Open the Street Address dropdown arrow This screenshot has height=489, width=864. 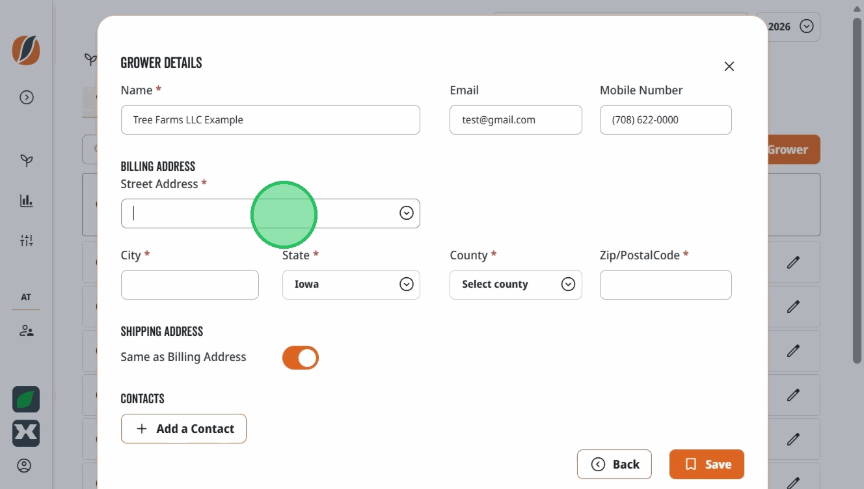(407, 213)
